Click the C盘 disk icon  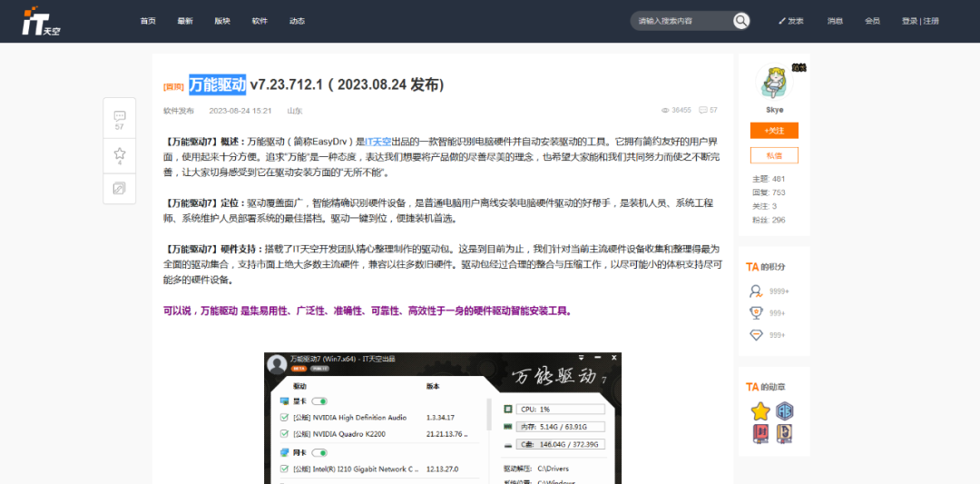tap(507, 445)
